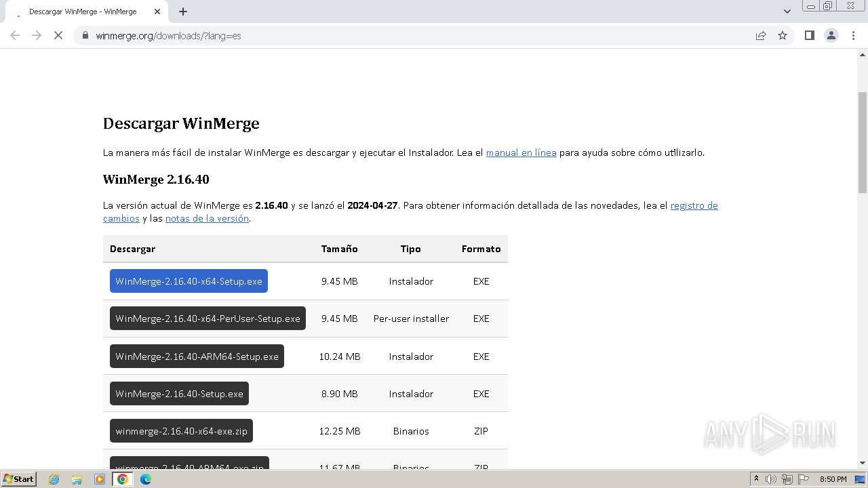Click the address bar URL
This screenshot has height=488, width=868.
click(168, 35)
